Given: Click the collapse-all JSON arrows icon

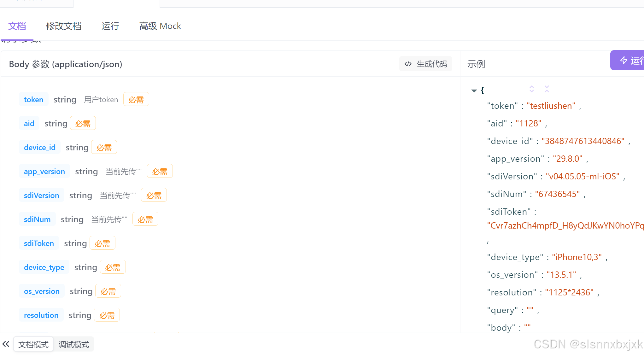Looking at the screenshot, I should [x=547, y=89].
